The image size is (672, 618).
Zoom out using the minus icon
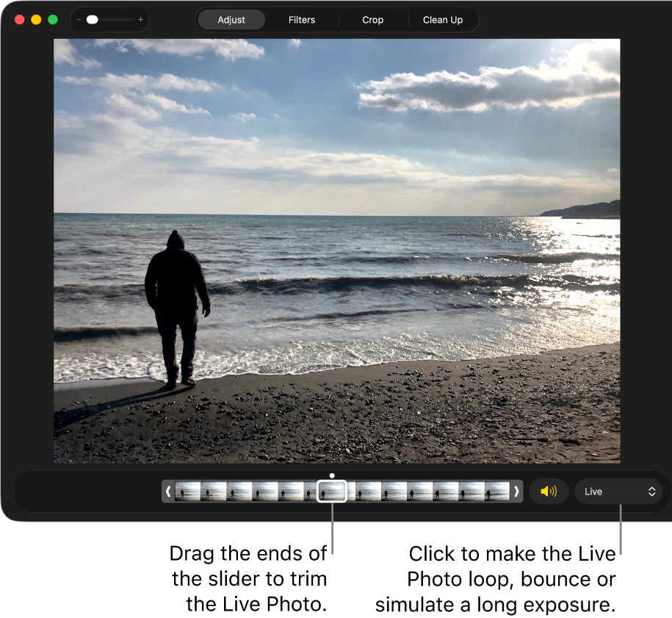pos(80,20)
